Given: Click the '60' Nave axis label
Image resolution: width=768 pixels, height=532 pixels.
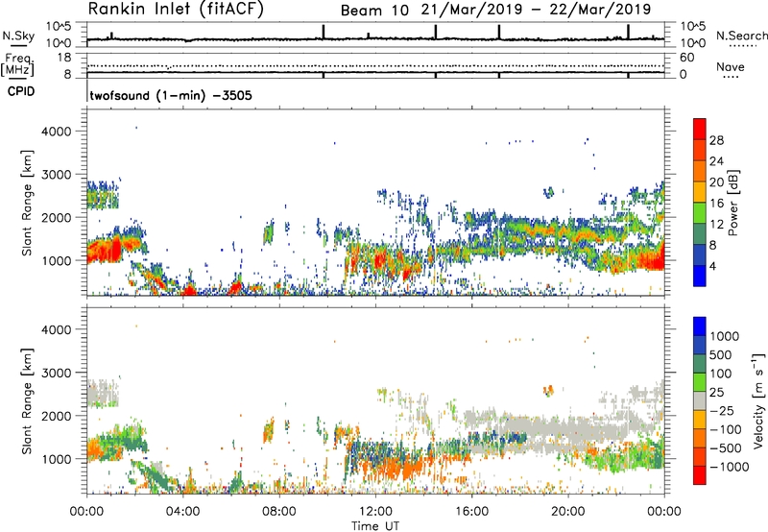Looking at the screenshot, I should click(x=686, y=58).
